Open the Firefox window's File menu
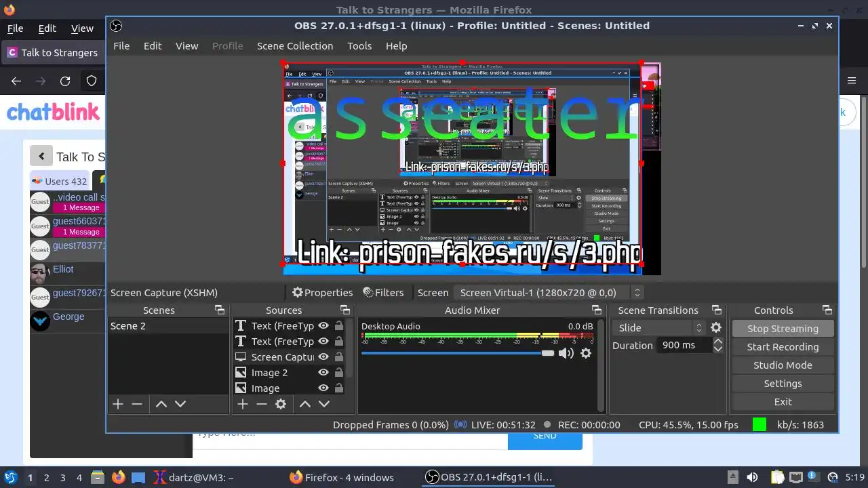868x488 pixels. pyautogui.click(x=15, y=28)
